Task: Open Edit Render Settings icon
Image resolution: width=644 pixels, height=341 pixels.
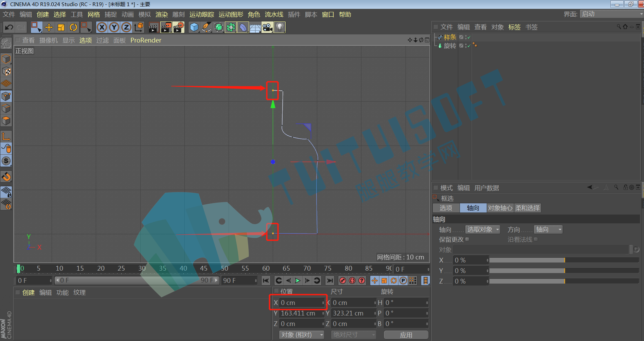Action: tap(178, 27)
